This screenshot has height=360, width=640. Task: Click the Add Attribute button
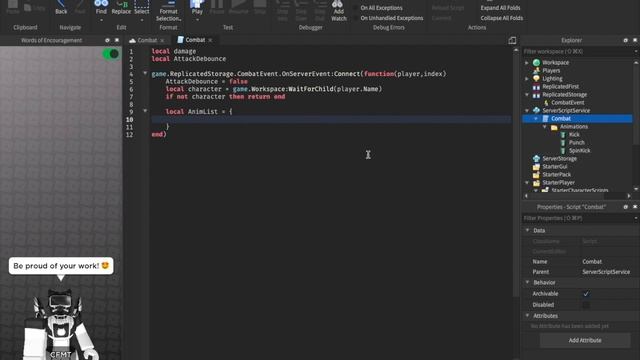click(585, 340)
